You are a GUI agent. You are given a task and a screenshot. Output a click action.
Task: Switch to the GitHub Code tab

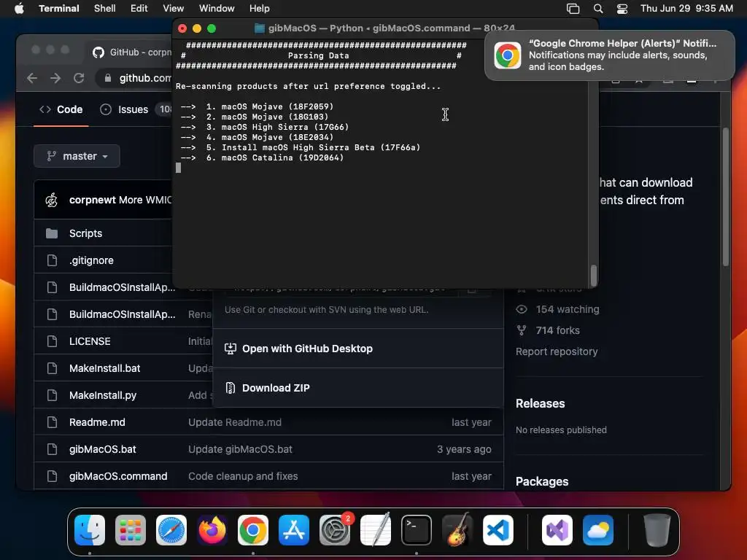[61, 109]
